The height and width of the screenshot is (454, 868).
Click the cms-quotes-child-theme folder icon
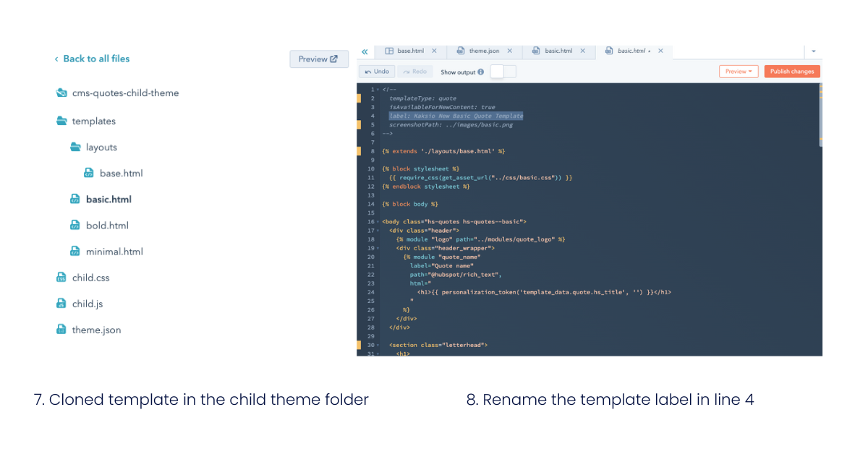61,93
